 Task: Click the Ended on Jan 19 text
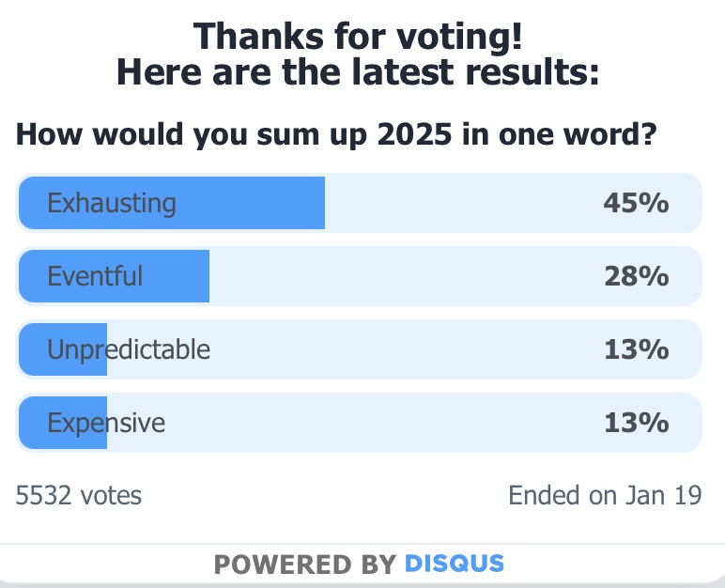605,495
